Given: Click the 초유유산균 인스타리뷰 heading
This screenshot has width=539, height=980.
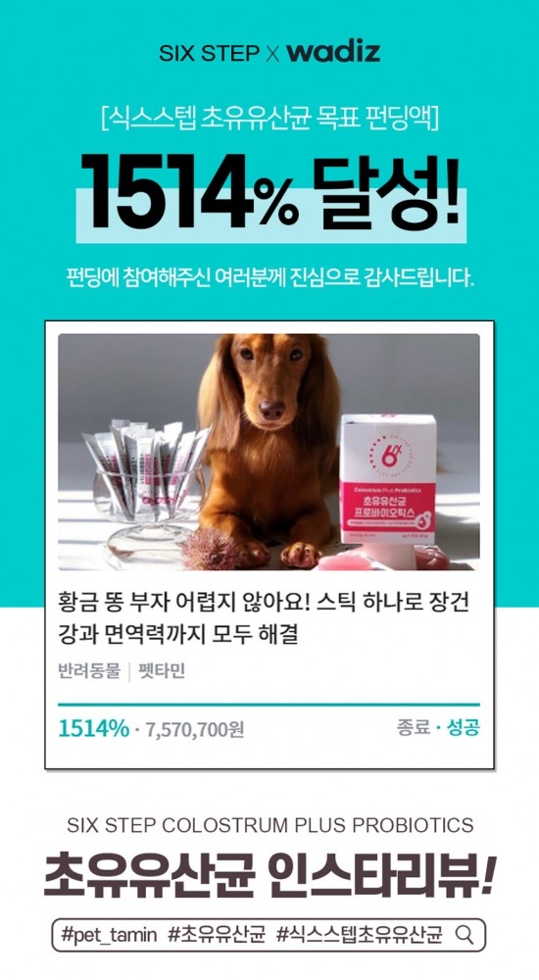Looking at the screenshot, I should pyautogui.click(x=269, y=878).
